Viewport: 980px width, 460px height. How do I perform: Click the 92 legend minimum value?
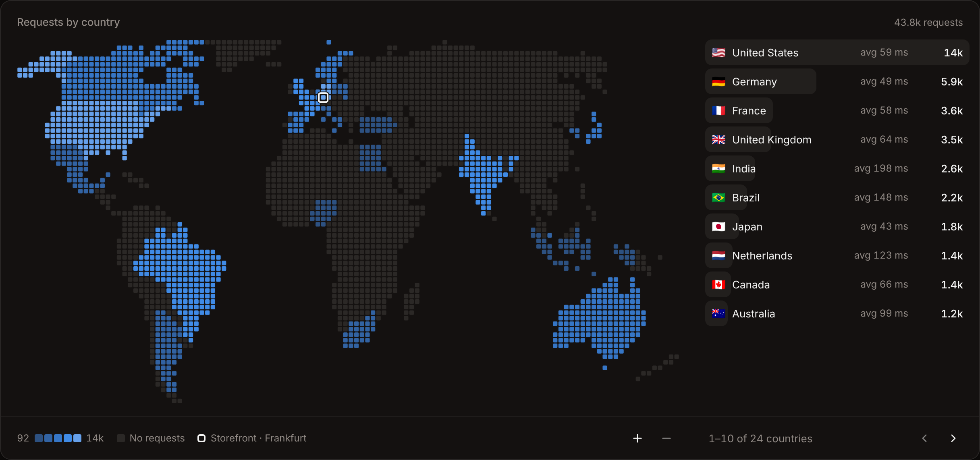(23, 438)
